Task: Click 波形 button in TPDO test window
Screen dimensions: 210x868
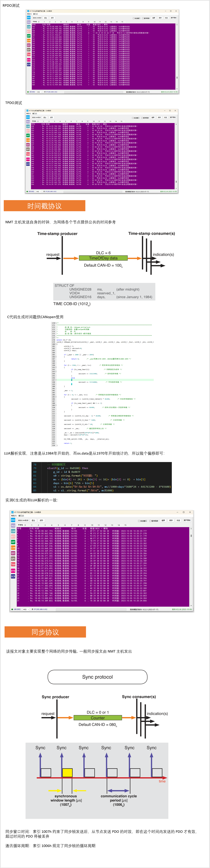Action: [51, 118]
